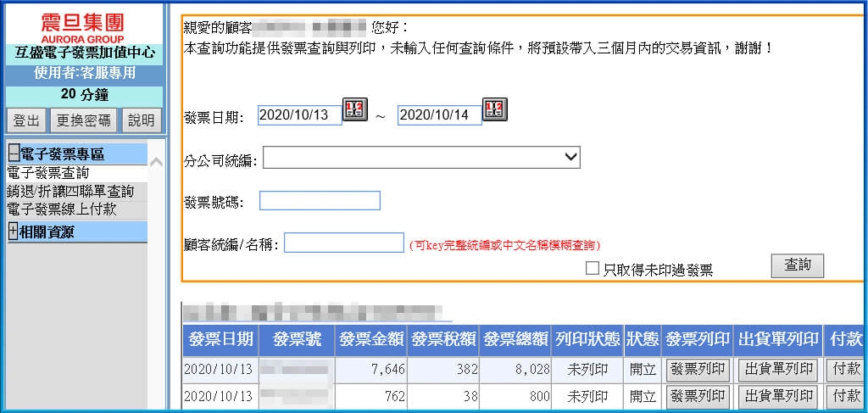This screenshot has height=413, width=868.
Task: Click 付款 button in first invoice row
Action: [843, 370]
